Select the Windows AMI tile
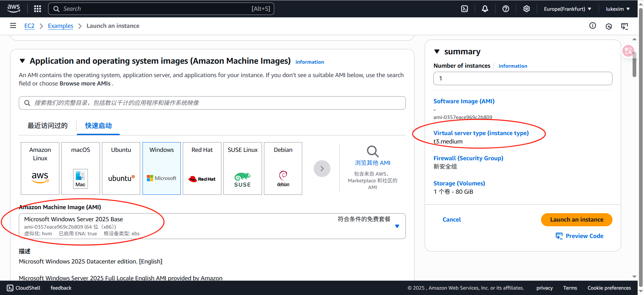644x295 pixels. pos(162,168)
